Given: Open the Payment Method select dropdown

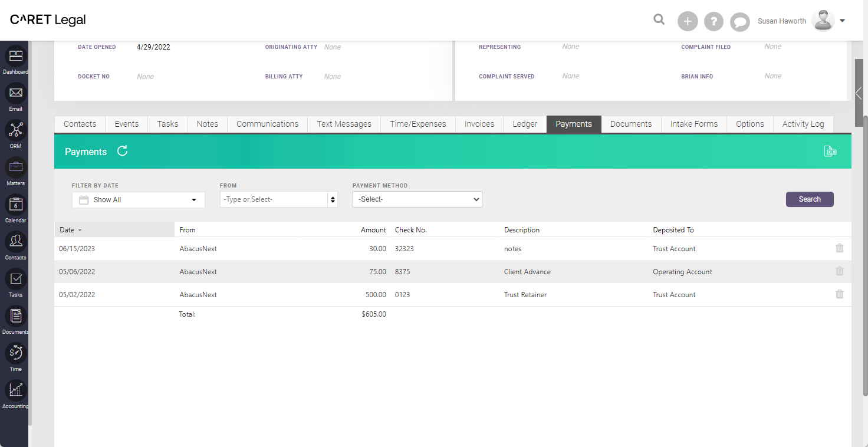Looking at the screenshot, I should pos(417,199).
